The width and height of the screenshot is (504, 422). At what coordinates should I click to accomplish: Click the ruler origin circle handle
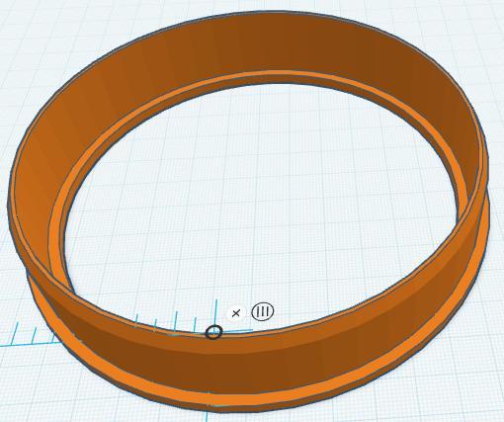pos(213,332)
